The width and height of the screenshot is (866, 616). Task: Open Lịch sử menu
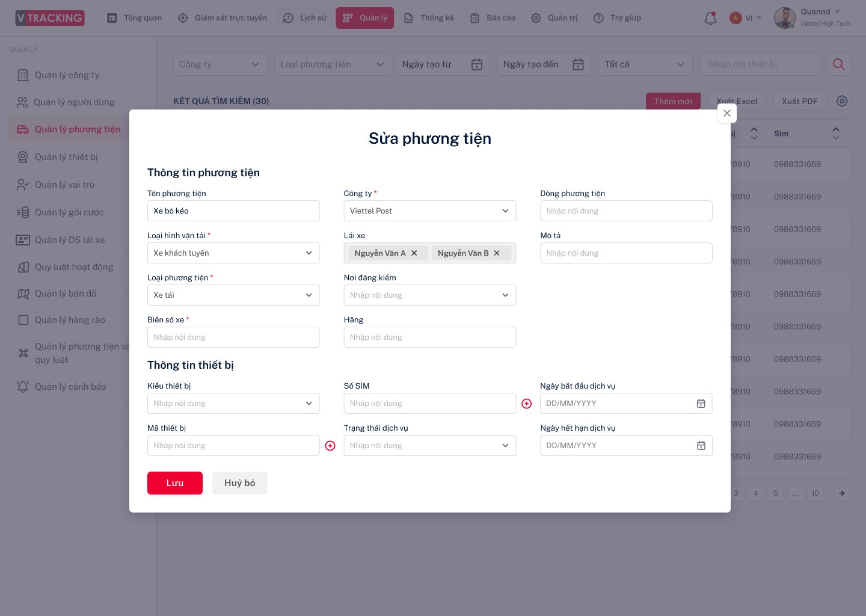click(x=305, y=18)
